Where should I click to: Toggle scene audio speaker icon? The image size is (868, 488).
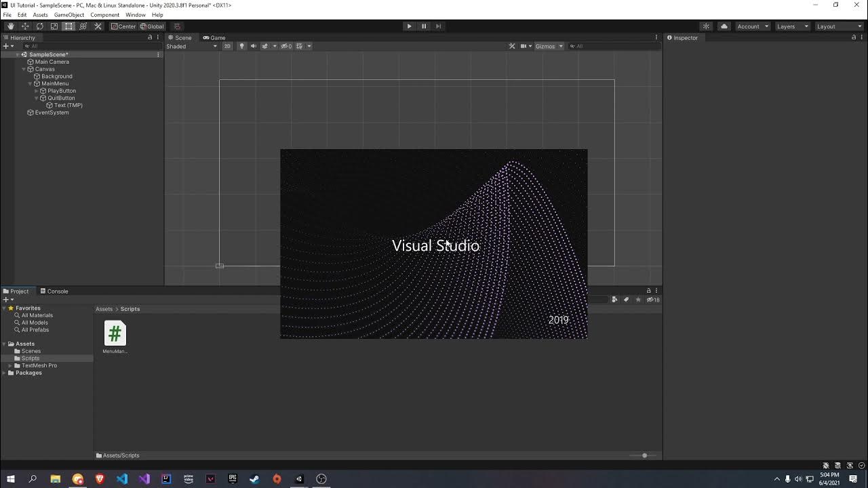(254, 46)
